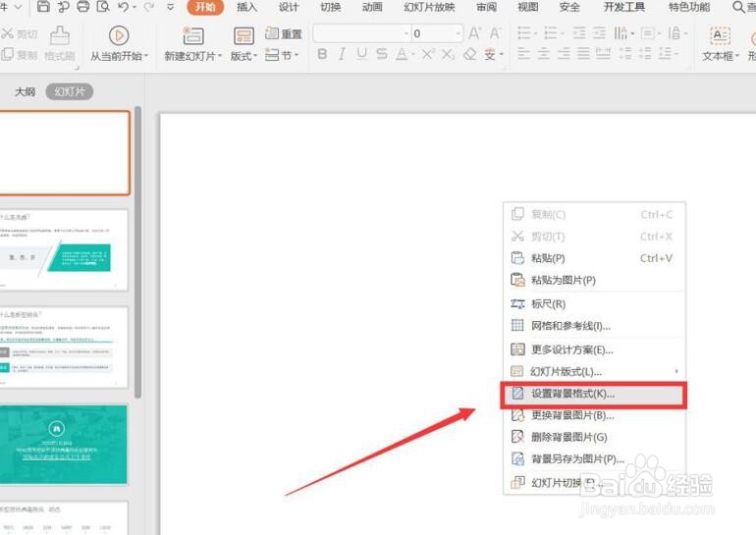This screenshot has height=535, width=756.
Task: Open the 文本框 dropdown arrow
Action: pos(737,56)
